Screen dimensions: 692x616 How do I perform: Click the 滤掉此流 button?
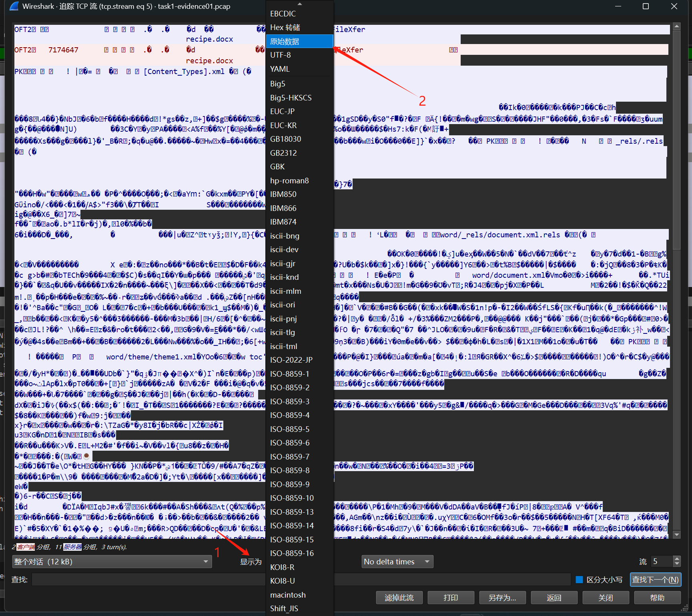coord(399,598)
